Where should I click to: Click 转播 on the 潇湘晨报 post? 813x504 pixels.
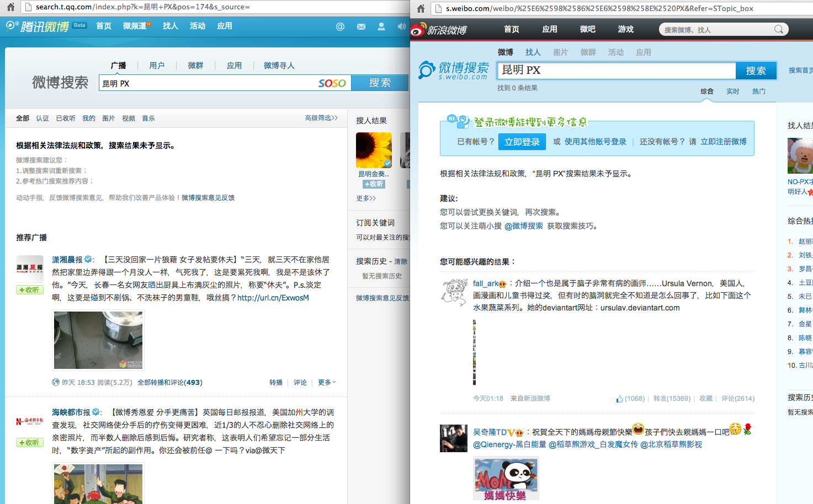(276, 383)
